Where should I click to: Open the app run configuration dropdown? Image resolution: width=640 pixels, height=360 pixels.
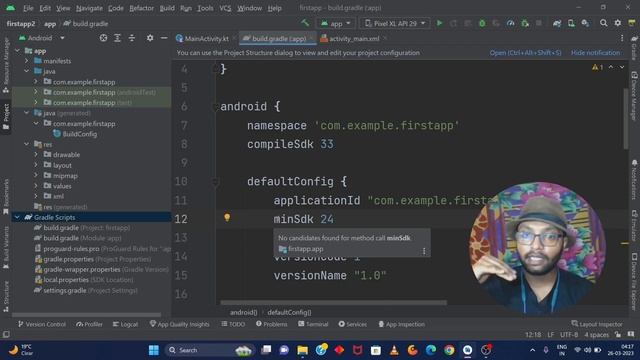pos(336,24)
